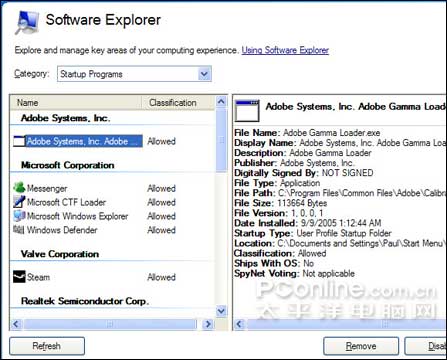Click the File Size 113664 Bytes line
The image size is (447, 360).
click(x=280, y=203)
